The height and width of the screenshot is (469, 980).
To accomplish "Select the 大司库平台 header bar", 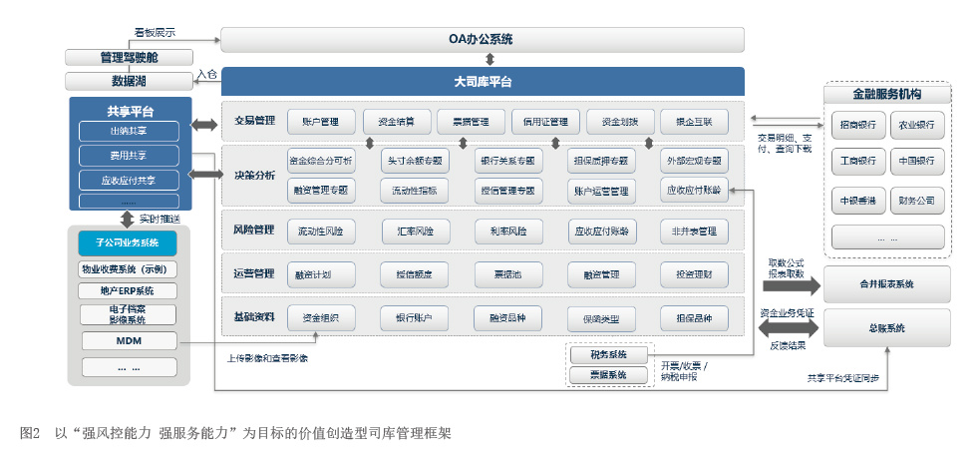I will click(x=482, y=81).
